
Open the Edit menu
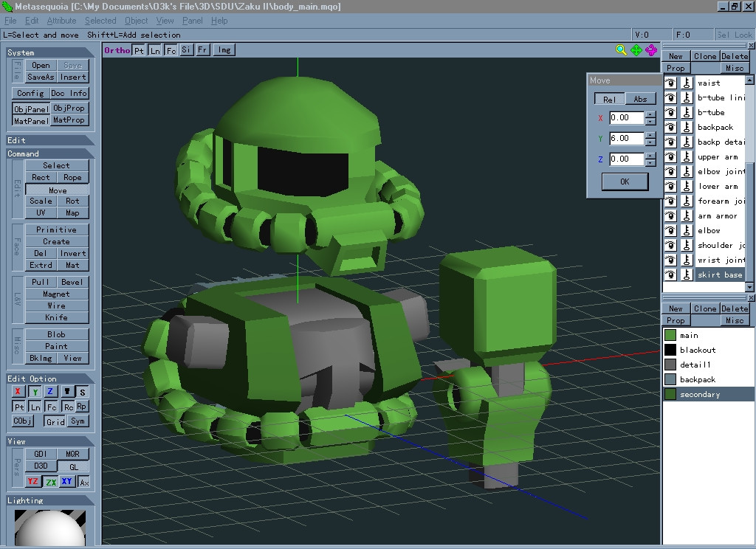click(32, 21)
